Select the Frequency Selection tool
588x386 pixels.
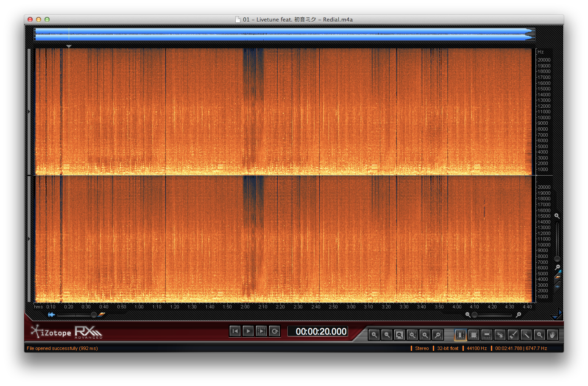(x=487, y=335)
